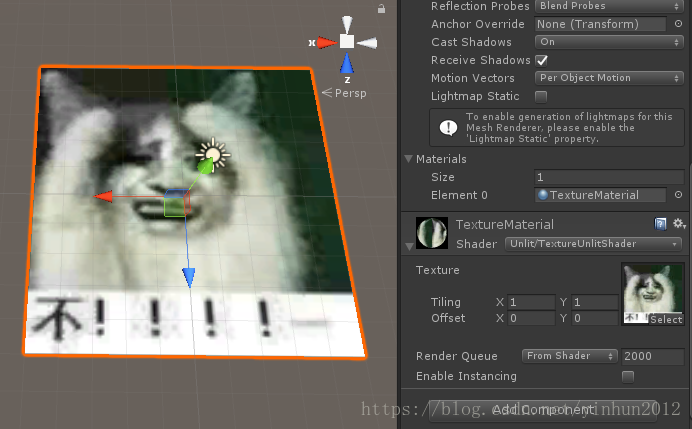The width and height of the screenshot is (692, 429).
Task: Click the Enable Instancing label
Action: pos(466,376)
